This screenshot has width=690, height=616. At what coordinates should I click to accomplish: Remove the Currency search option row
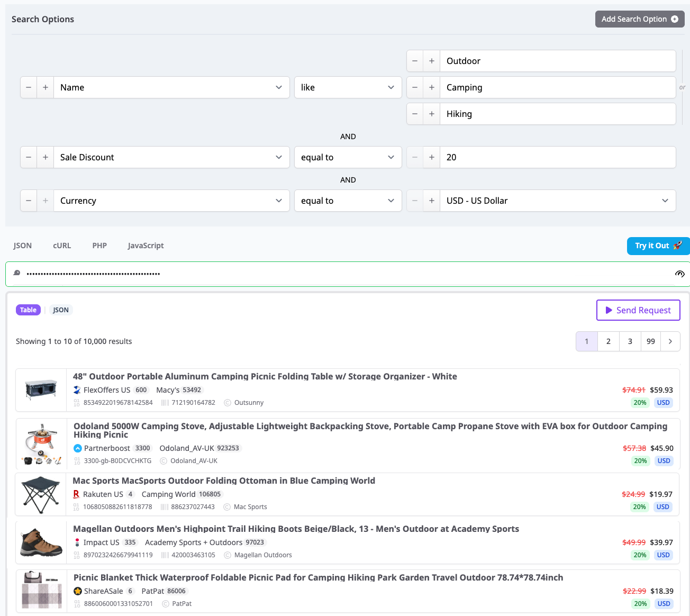(x=29, y=201)
